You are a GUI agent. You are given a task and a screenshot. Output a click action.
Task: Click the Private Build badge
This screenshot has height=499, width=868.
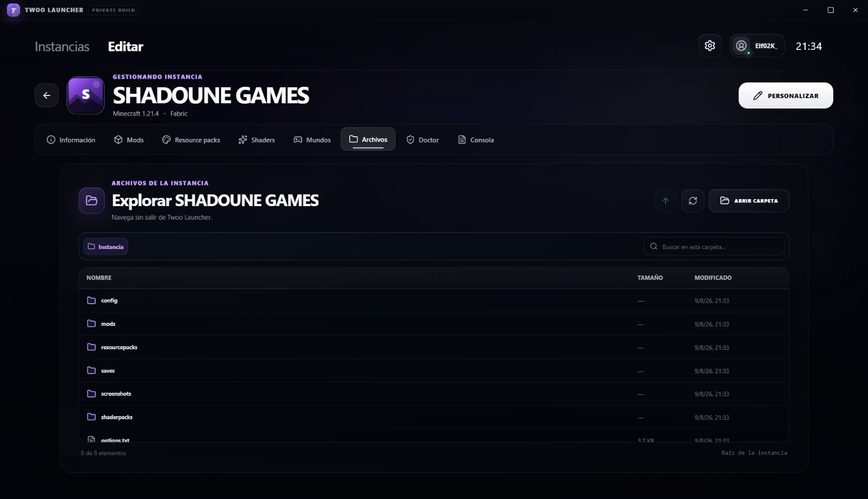pos(113,10)
